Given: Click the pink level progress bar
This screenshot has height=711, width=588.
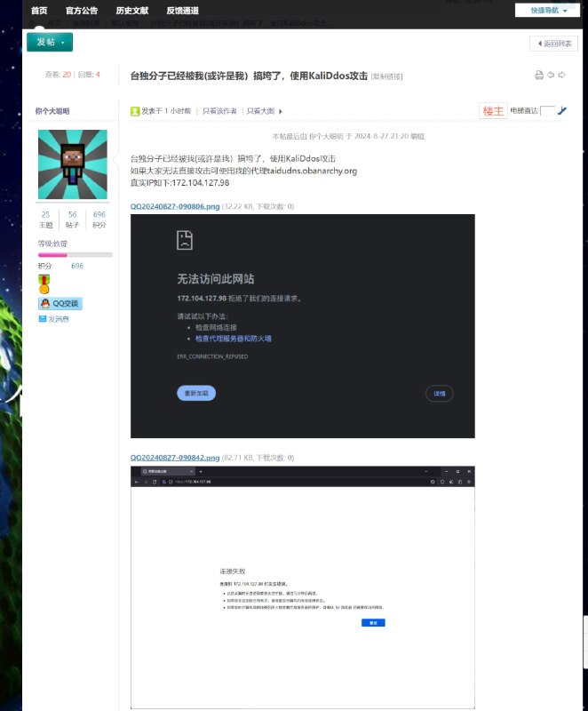Looking at the screenshot, I should coord(75,255).
